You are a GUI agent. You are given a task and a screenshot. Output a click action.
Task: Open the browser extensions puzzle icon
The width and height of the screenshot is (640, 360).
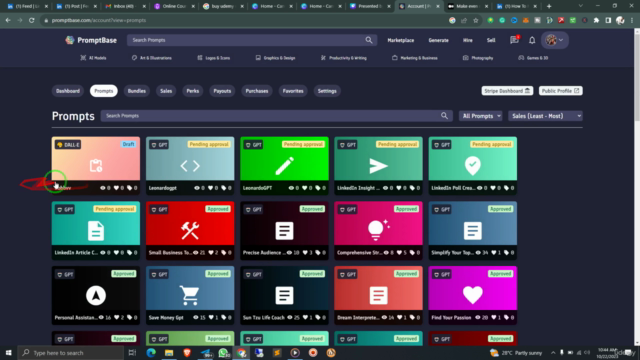(596, 20)
